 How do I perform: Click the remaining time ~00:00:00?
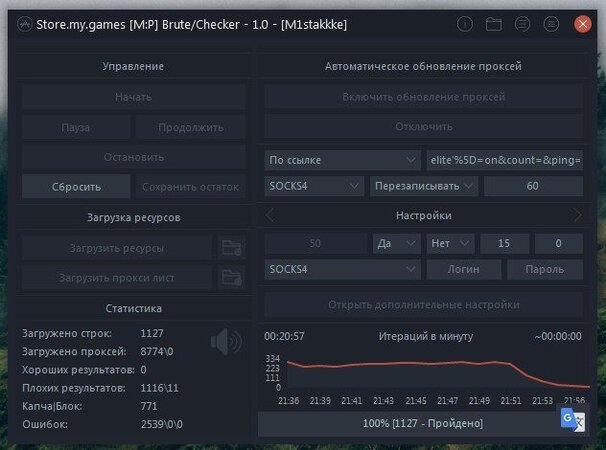558,336
